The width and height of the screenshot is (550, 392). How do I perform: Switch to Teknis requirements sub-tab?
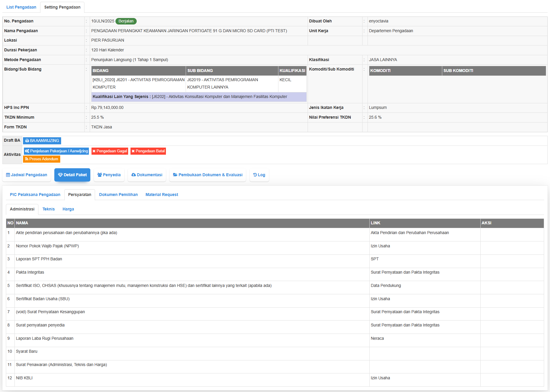48,209
